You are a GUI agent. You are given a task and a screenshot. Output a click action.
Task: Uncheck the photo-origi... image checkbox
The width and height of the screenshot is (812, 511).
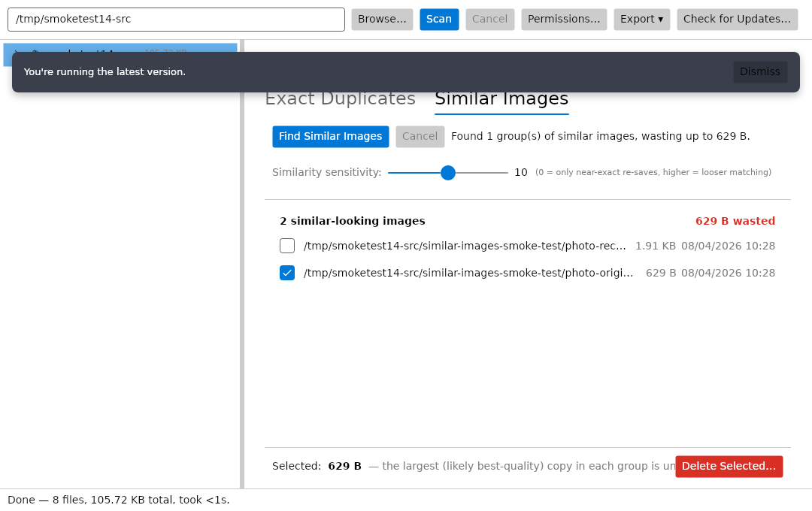pyautogui.click(x=287, y=272)
